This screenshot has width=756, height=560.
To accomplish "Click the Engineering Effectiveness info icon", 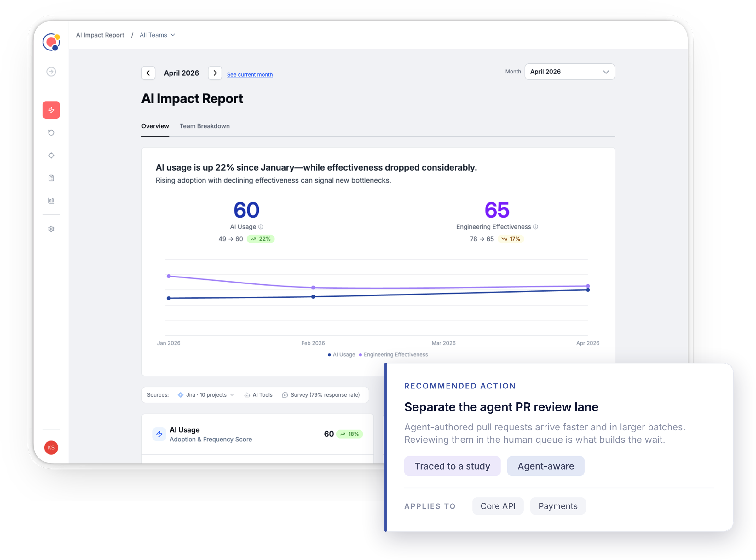I will [535, 227].
